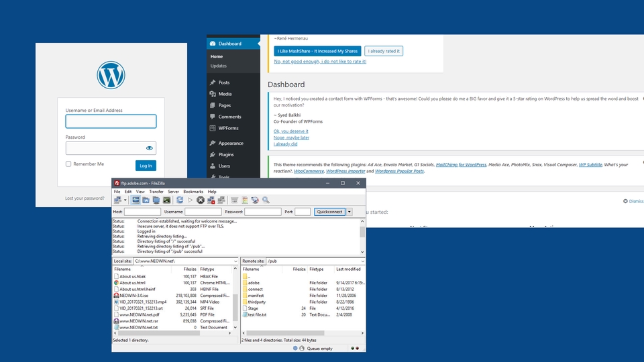Click the FileZilla Host input field
The height and width of the screenshot is (362, 644).
coord(142,212)
